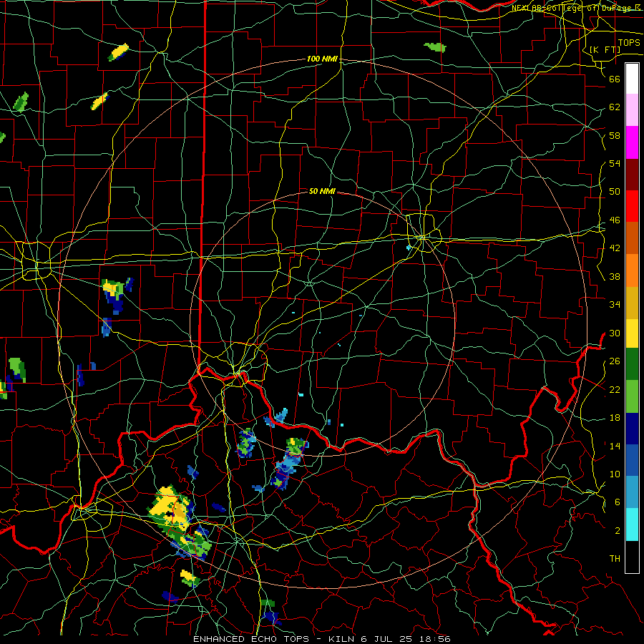Pick the dark green swatch between 26 and 22
This screenshot has width=644, height=644.
[632, 364]
